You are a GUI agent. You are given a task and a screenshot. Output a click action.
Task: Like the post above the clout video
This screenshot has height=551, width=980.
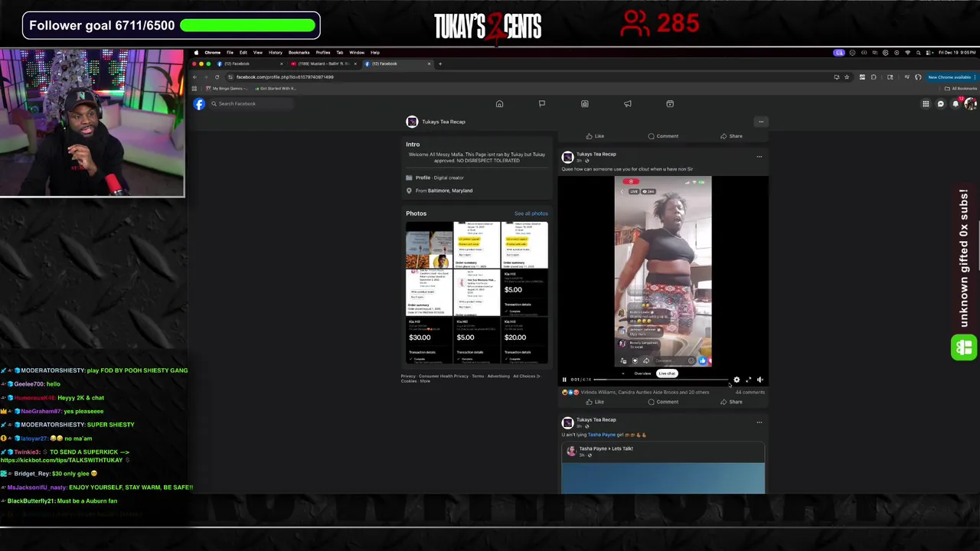595,136
